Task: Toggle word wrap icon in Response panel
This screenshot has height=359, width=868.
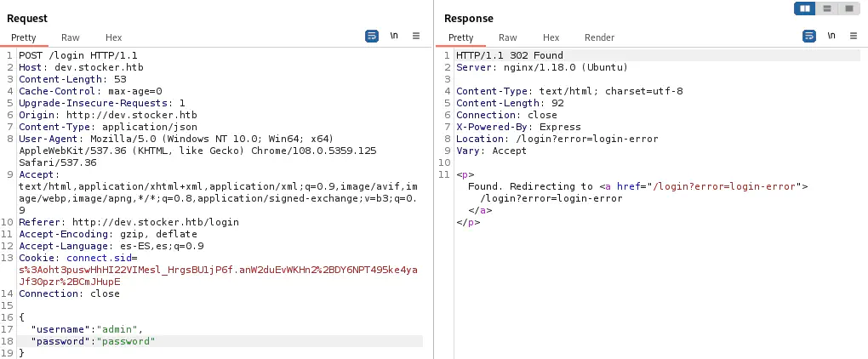Action: 809,37
